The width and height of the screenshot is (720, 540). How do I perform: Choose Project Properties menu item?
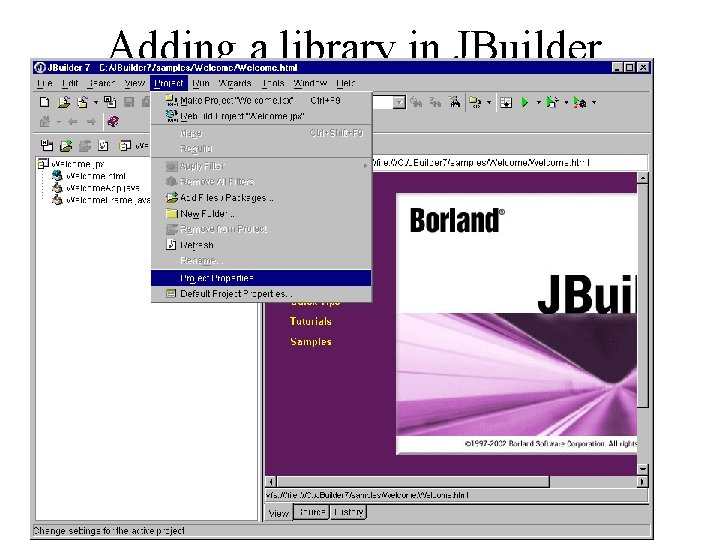pyautogui.click(x=261, y=278)
